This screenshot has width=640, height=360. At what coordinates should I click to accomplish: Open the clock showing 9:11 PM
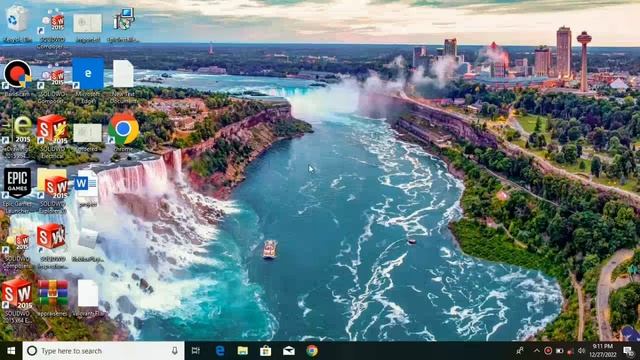tap(603, 351)
